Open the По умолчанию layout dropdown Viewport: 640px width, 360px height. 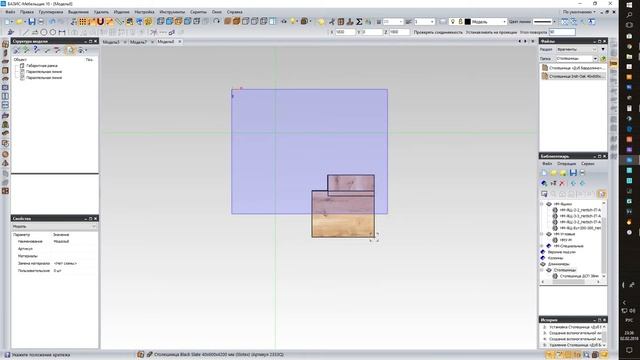(x=579, y=12)
